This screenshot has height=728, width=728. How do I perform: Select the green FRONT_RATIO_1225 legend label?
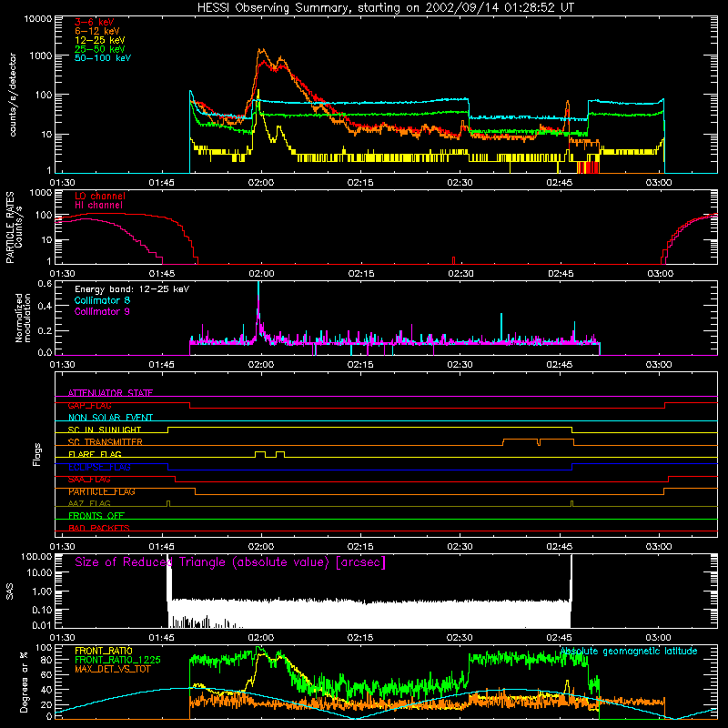pyautogui.click(x=117, y=660)
